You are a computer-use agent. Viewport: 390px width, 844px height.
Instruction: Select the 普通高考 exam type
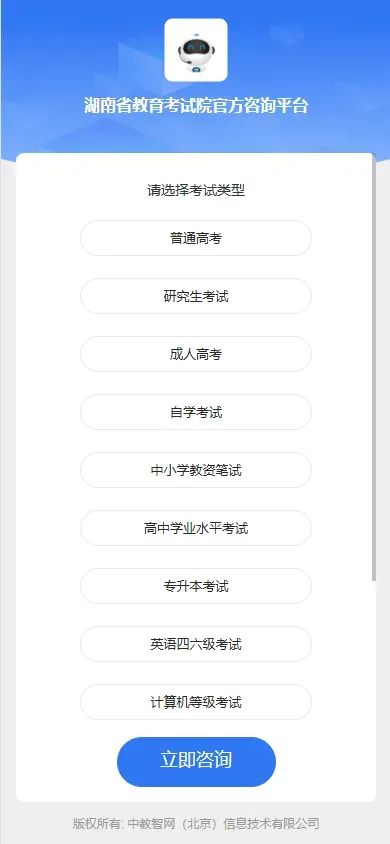[x=196, y=238]
